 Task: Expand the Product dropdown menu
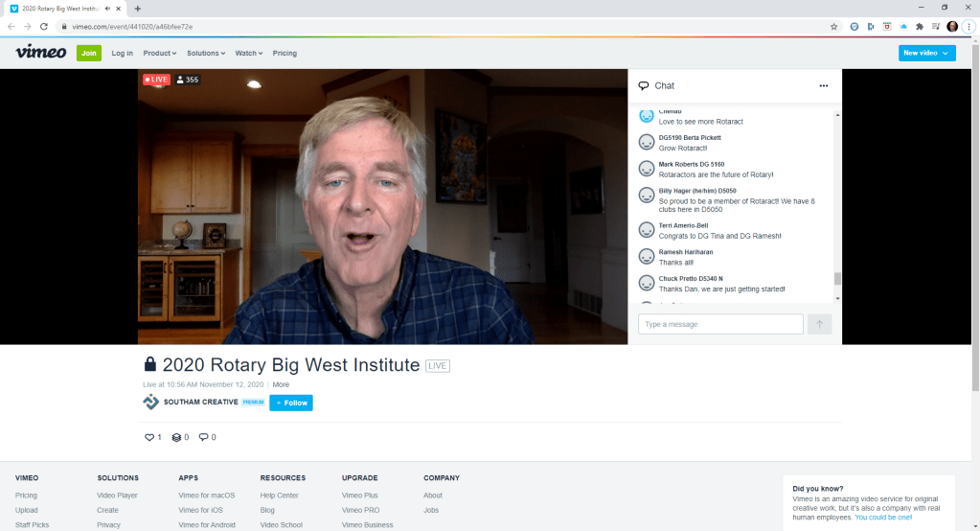[x=160, y=54]
